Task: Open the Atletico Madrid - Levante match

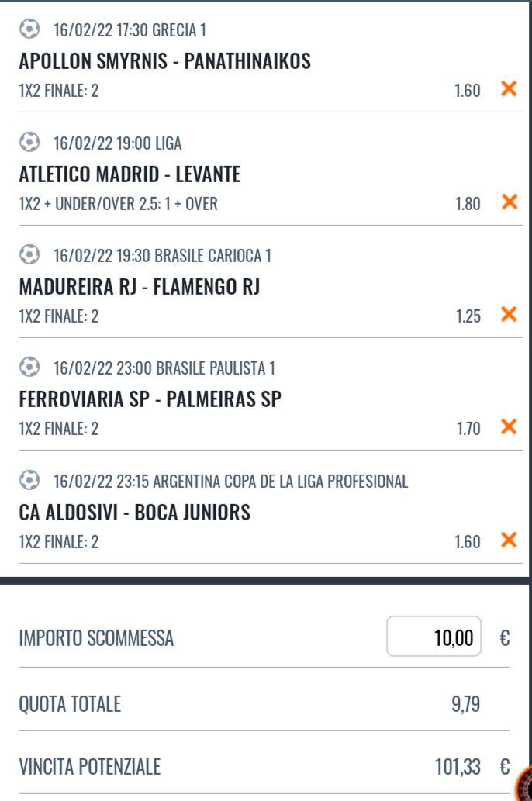Action: click(130, 174)
